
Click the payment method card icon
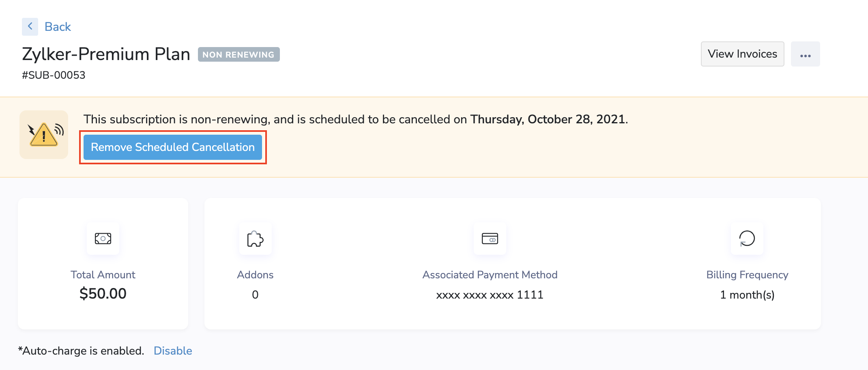[x=490, y=239]
